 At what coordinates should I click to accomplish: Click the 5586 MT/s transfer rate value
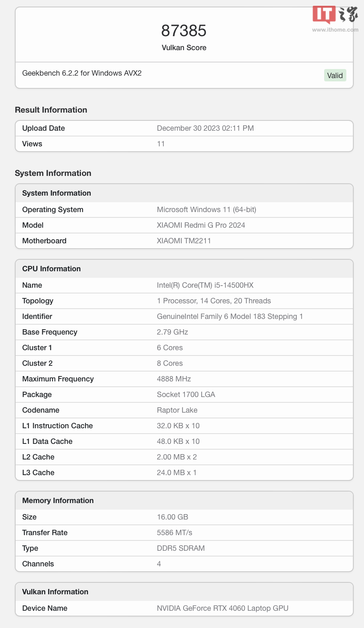[x=175, y=533]
